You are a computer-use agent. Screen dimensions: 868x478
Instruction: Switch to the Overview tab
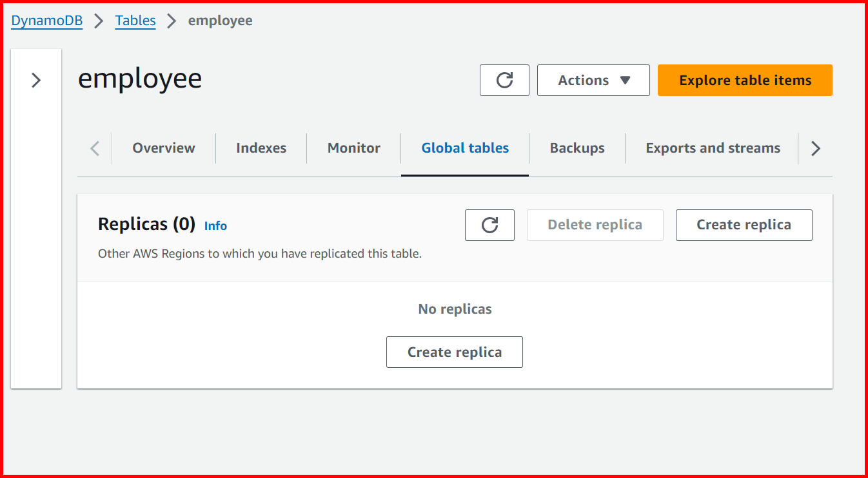(163, 148)
